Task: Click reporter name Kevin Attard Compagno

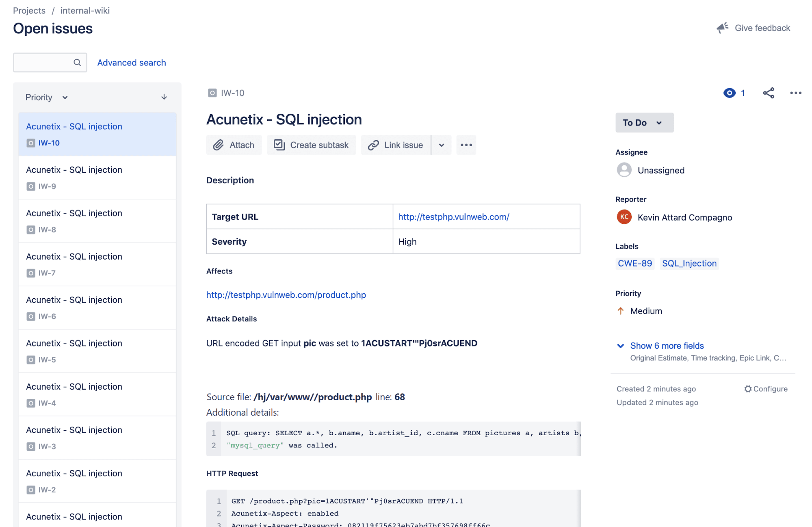Action: click(x=685, y=218)
